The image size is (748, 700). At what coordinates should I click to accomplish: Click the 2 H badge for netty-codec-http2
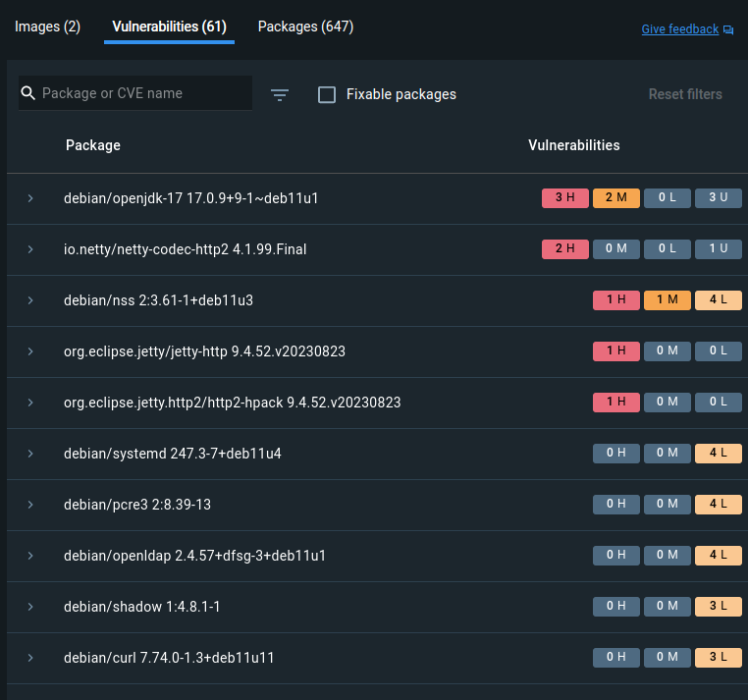pyautogui.click(x=564, y=248)
